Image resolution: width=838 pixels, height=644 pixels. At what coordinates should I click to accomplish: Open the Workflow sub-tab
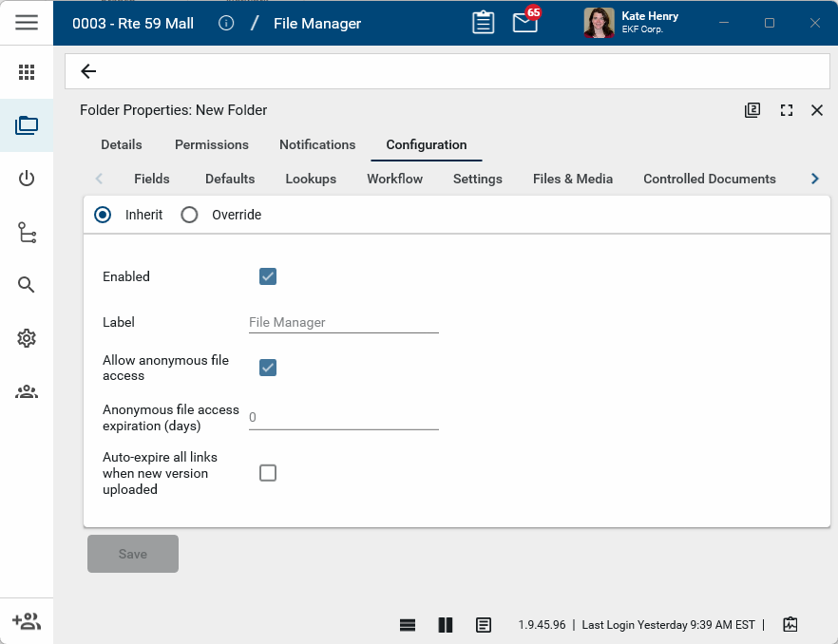(394, 179)
